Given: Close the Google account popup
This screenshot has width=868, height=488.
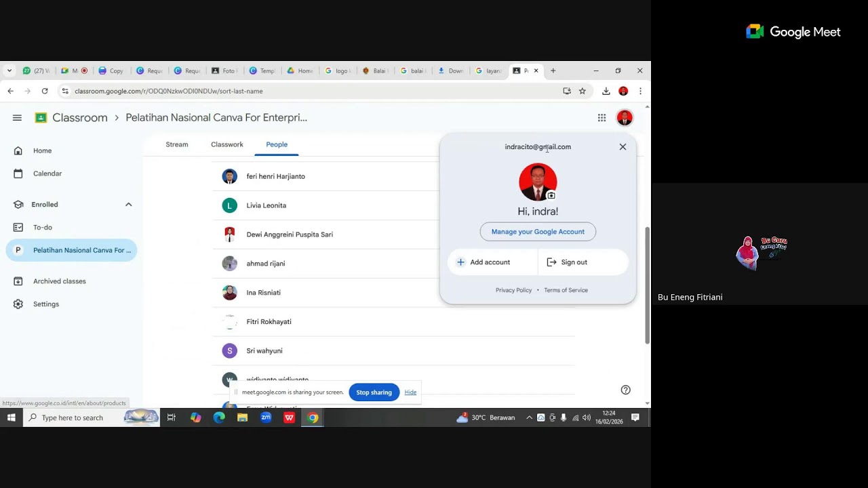Looking at the screenshot, I should pyautogui.click(x=623, y=146).
